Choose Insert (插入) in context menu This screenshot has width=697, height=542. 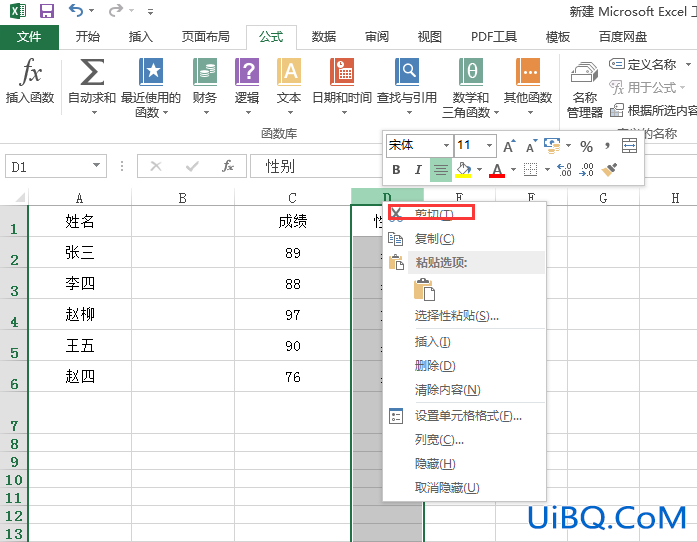pyautogui.click(x=465, y=342)
